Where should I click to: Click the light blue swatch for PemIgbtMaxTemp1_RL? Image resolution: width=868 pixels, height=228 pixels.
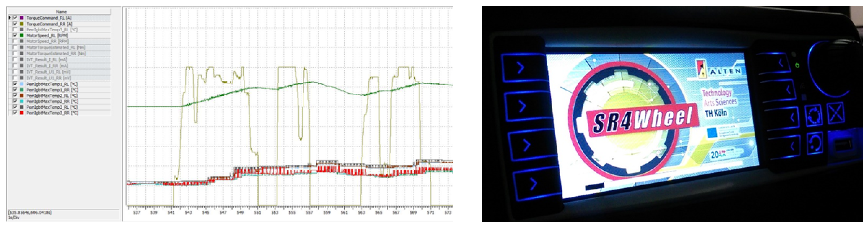pyautogui.click(x=22, y=84)
